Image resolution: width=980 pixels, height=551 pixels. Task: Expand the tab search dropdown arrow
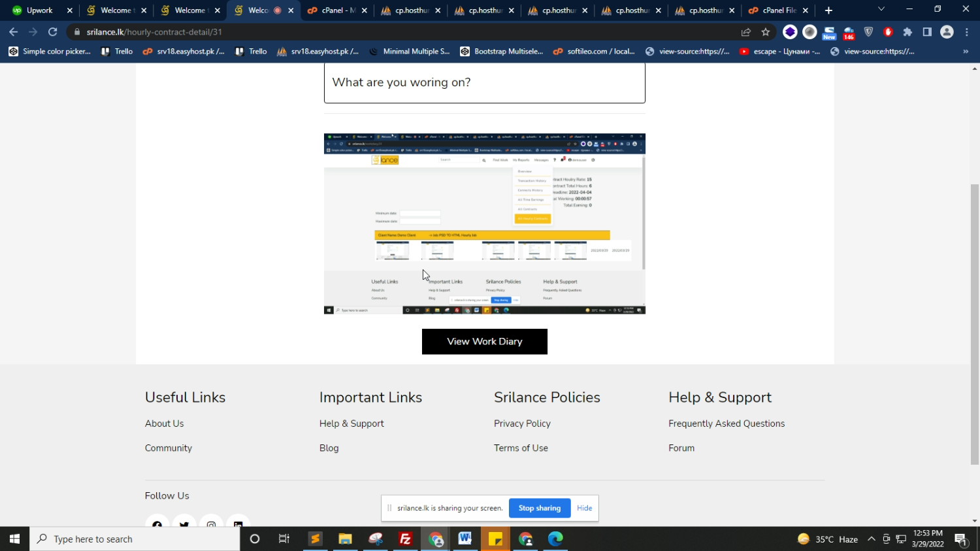[881, 10]
